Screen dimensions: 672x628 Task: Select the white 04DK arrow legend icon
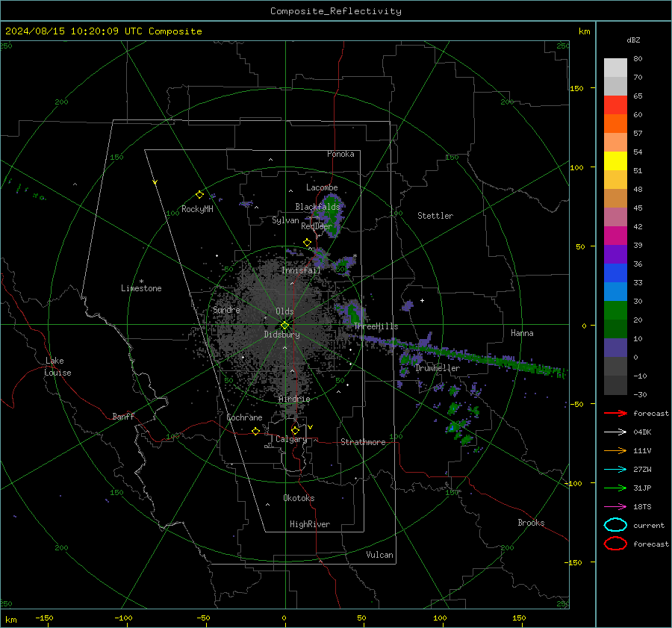(x=615, y=432)
